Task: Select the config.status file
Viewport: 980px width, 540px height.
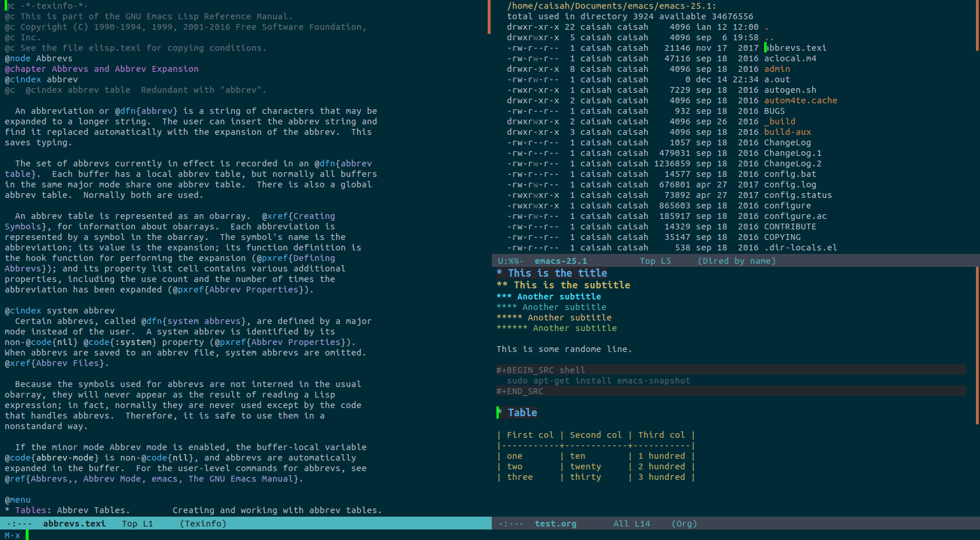Action: [x=798, y=195]
